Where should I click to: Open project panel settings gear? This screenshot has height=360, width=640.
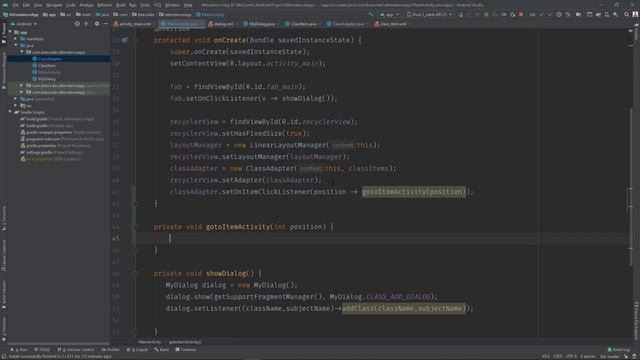(97, 24)
